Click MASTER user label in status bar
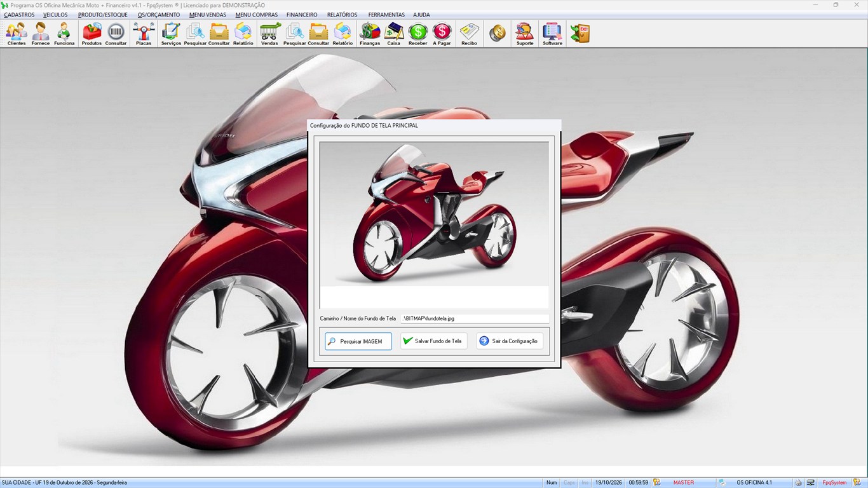 [x=684, y=483]
